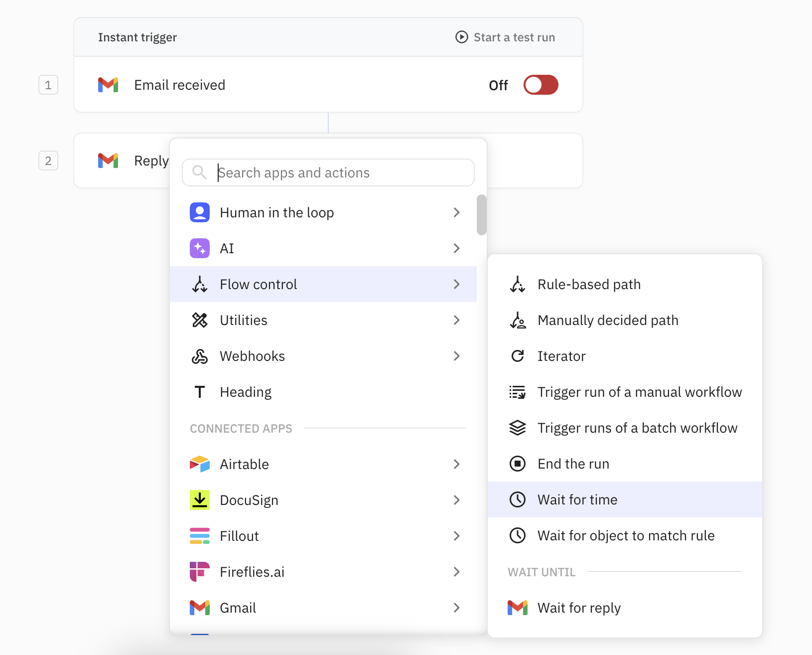The image size is (812, 655).
Task: Select Trigger runs of a batch workflow
Action: tap(638, 428)
